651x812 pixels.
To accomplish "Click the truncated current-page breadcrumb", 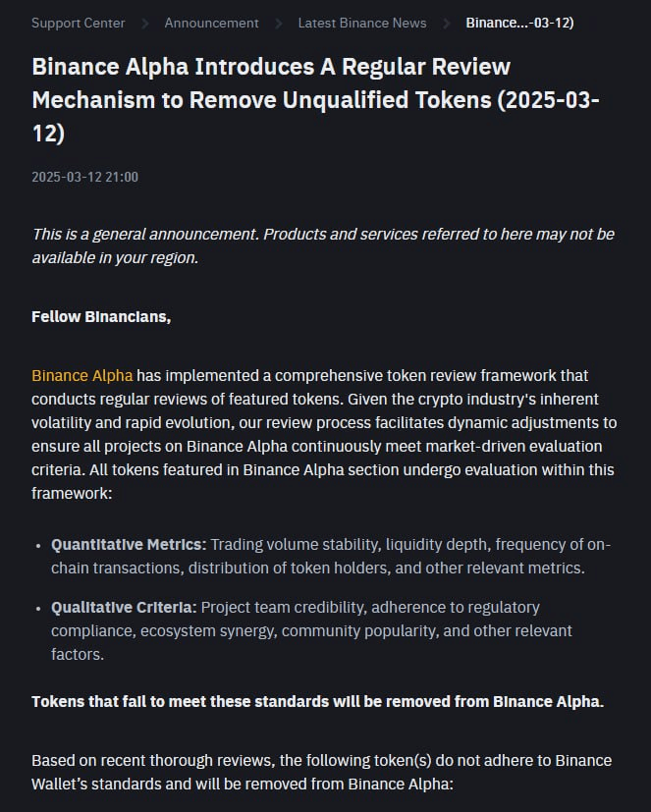I will point(519,23).
